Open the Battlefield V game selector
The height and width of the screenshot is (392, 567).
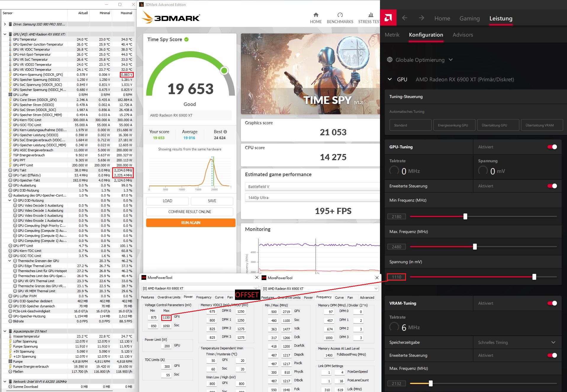pos(312,187)
